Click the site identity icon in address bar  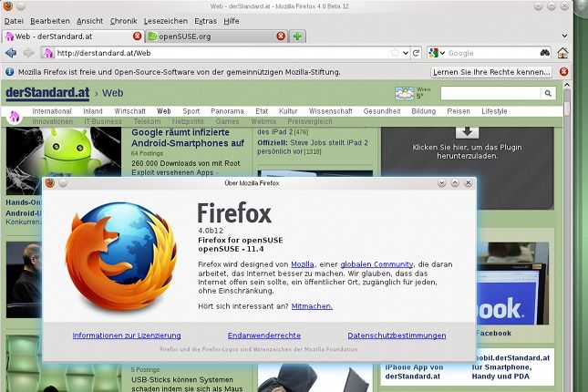(x=48, y=53)
